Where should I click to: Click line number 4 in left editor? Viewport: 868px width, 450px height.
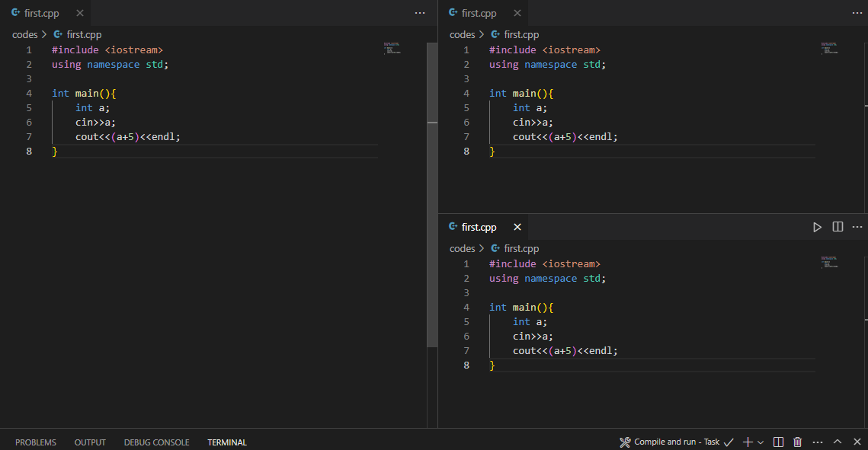tap(29, 94)
